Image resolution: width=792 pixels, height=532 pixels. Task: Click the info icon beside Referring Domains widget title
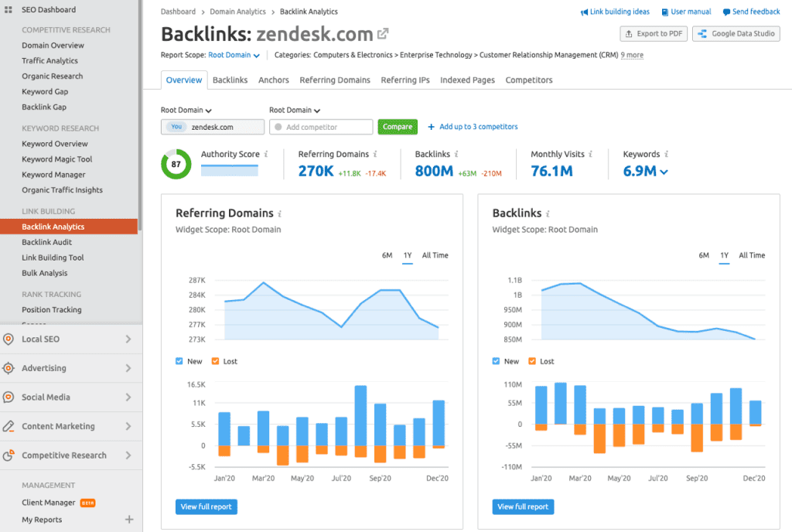tap(280, 214)
